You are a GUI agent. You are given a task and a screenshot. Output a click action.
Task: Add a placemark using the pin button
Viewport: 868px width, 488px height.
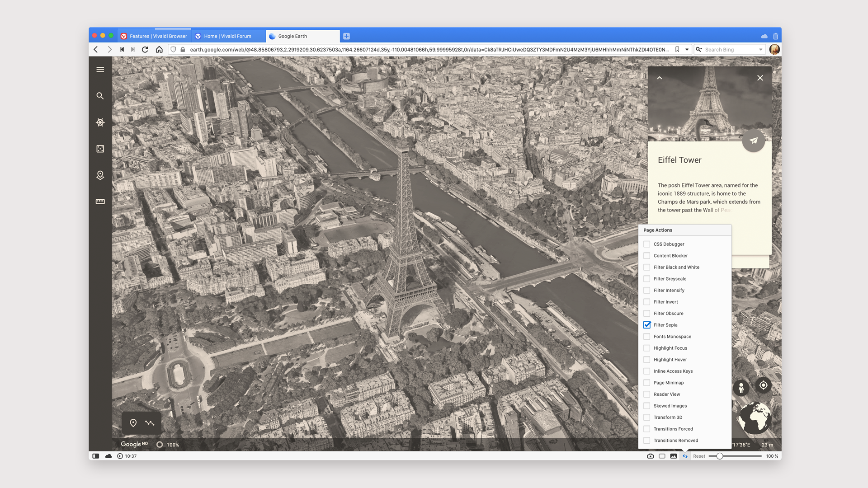click(133, 423)
